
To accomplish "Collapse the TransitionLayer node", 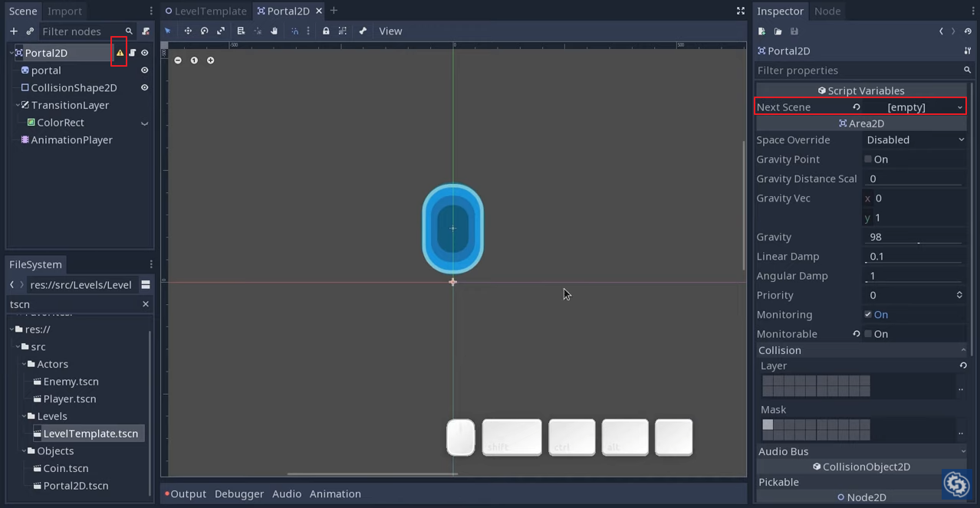I will point(18,105).
